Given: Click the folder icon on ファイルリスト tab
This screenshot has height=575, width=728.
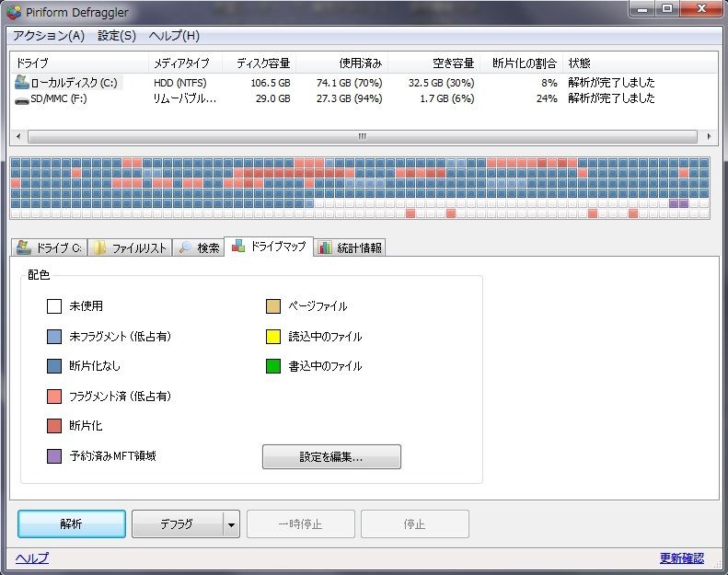Looking at the screenshot, I should tap(99, 247).
